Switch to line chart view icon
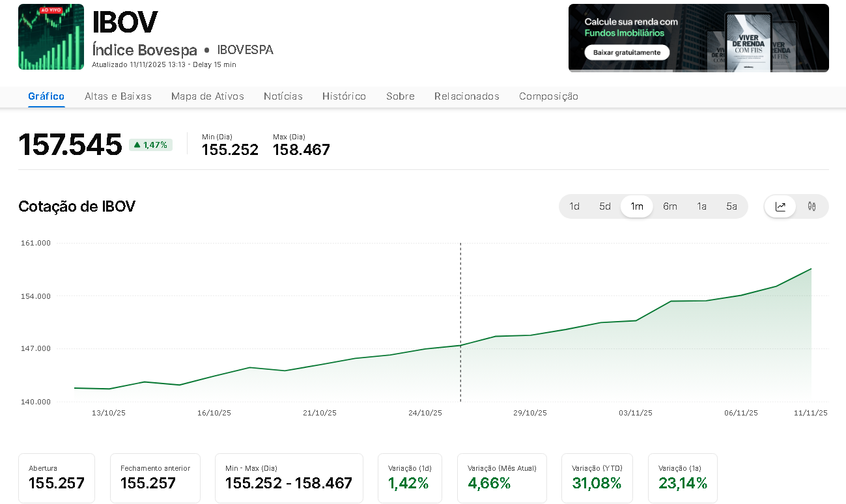 [x=780, y=206]
